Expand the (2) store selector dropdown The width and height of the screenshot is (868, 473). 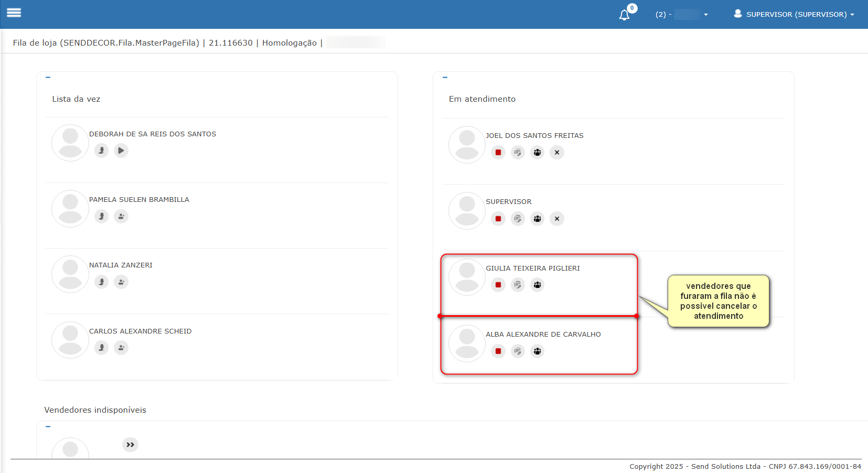click(682, 15)
